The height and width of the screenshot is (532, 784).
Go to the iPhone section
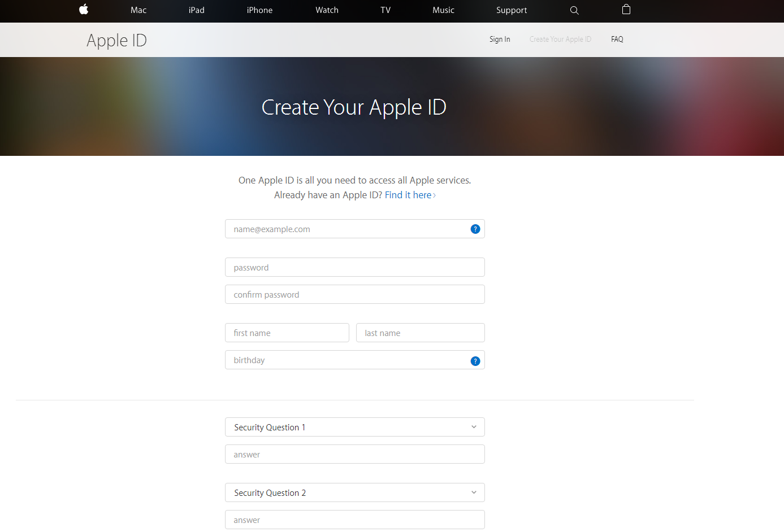(x=259, y=10)
